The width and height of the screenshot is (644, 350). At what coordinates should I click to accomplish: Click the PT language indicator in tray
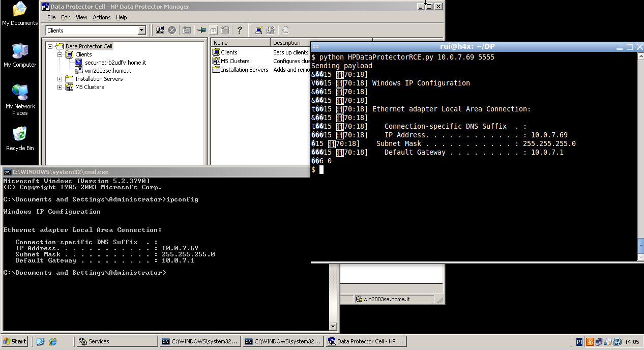point(580,341)
